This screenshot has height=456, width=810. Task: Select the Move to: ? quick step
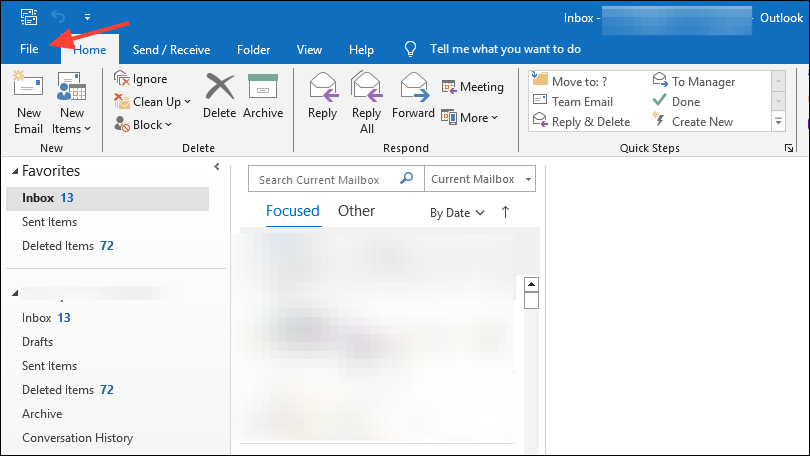coord(570,81)
